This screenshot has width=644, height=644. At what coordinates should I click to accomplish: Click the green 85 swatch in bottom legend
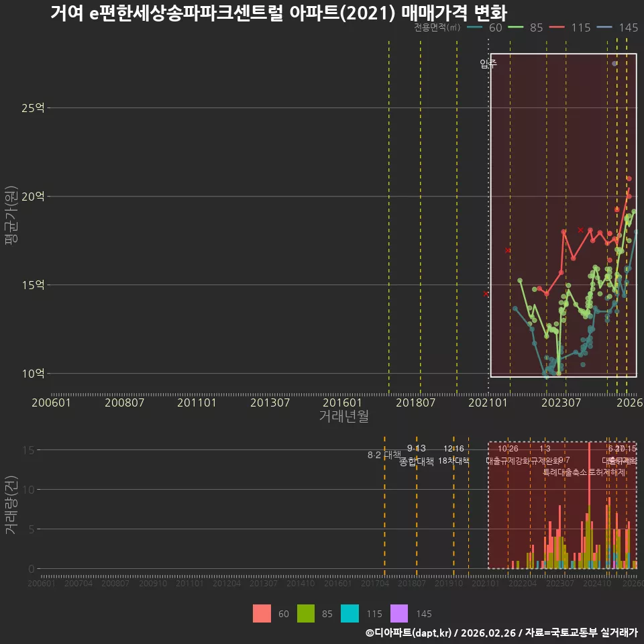(x=306, y=614)
